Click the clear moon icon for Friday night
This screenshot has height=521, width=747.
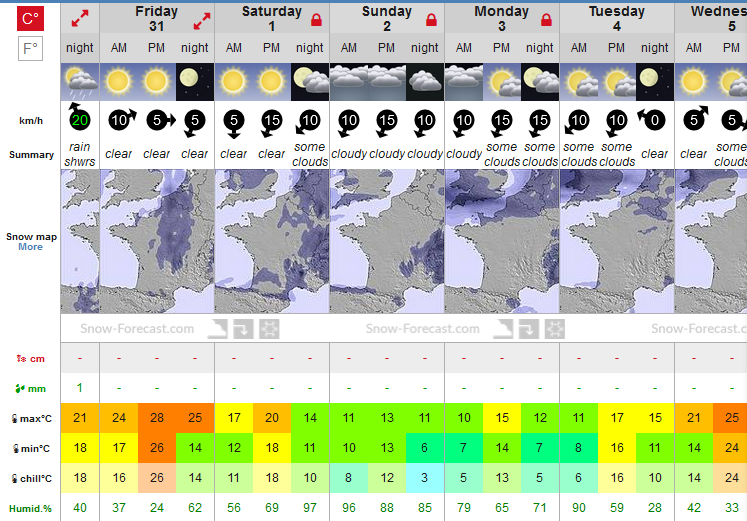pyautogui.click(x=195, y=82)
